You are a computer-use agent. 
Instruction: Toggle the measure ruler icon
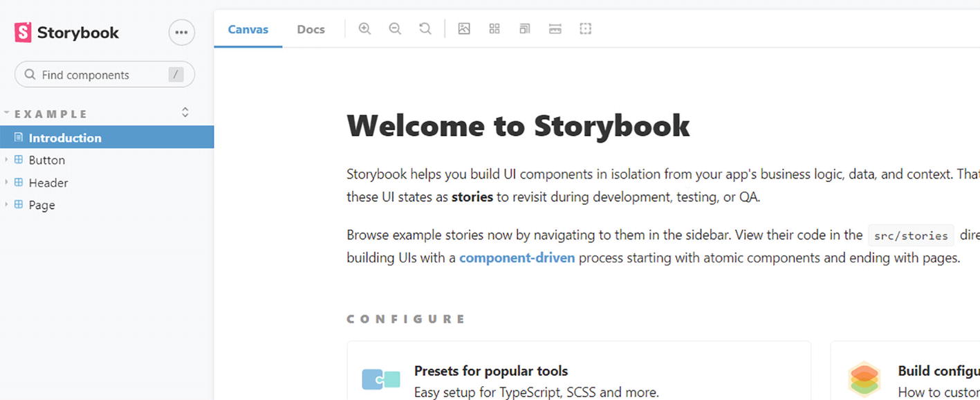point(555,29)
